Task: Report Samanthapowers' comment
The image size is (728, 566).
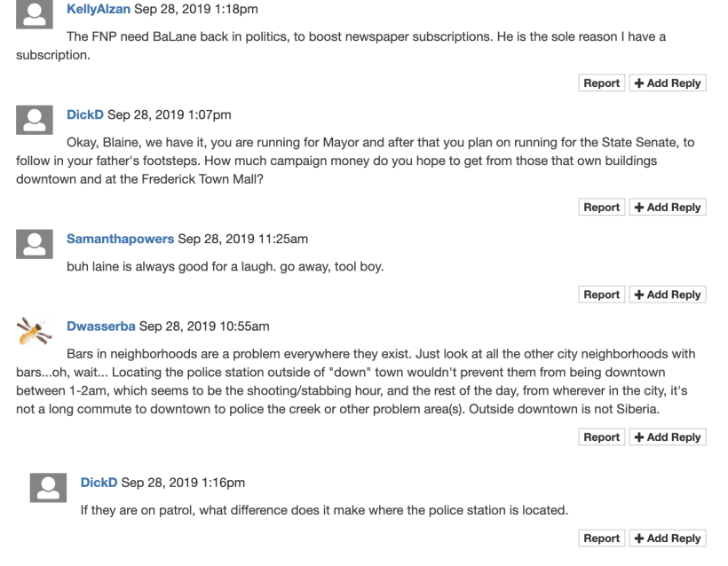Action: click(x=602, y=295)
